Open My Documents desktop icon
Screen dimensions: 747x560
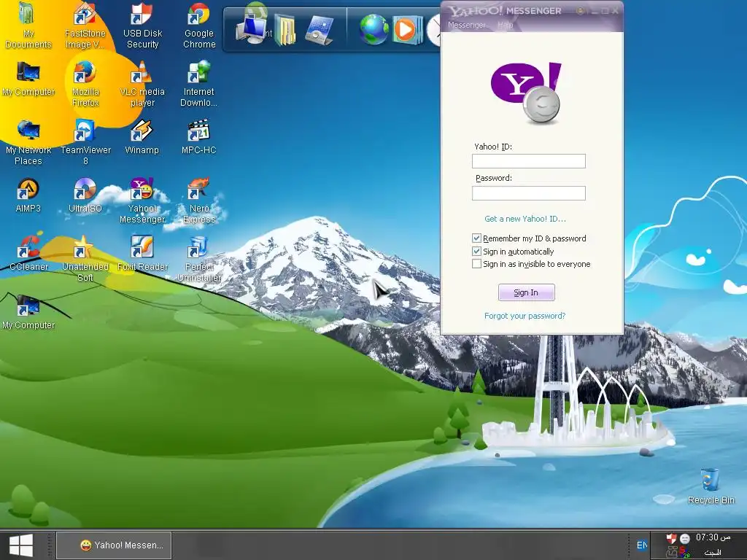coord(28,26)
